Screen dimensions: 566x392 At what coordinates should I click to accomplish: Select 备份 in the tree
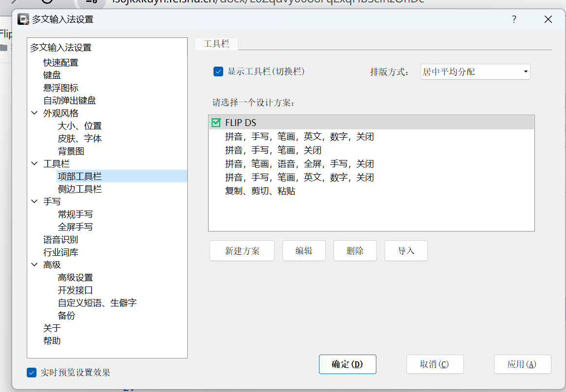point(67,316)
